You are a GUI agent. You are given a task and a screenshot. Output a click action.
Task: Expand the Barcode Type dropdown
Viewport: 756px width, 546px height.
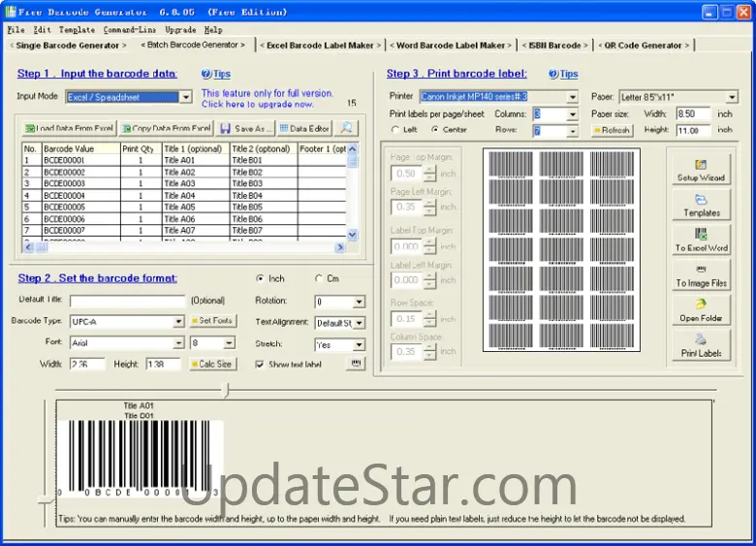pyautogui.click(x=178, y=321)
